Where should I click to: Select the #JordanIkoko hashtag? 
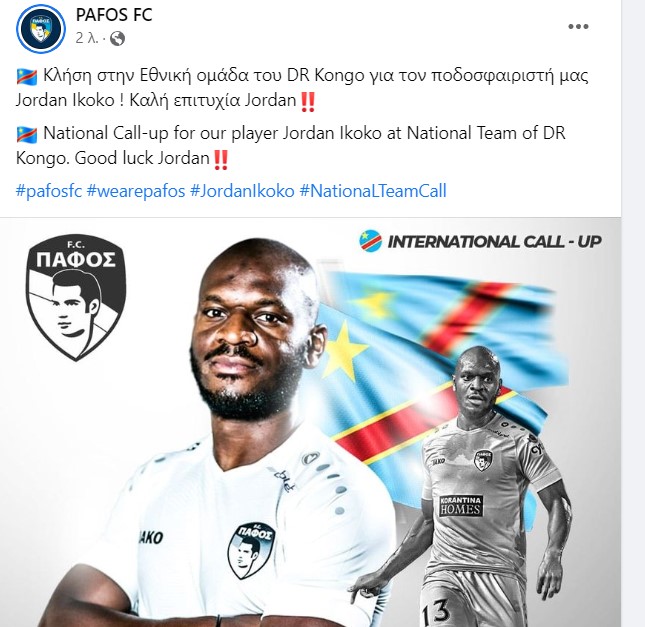[242, 191]
